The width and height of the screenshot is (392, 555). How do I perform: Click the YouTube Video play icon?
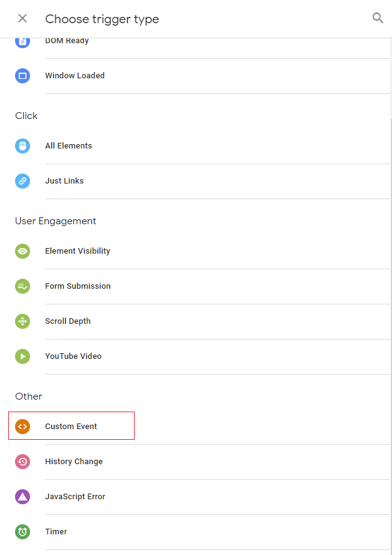pos(23,356)
